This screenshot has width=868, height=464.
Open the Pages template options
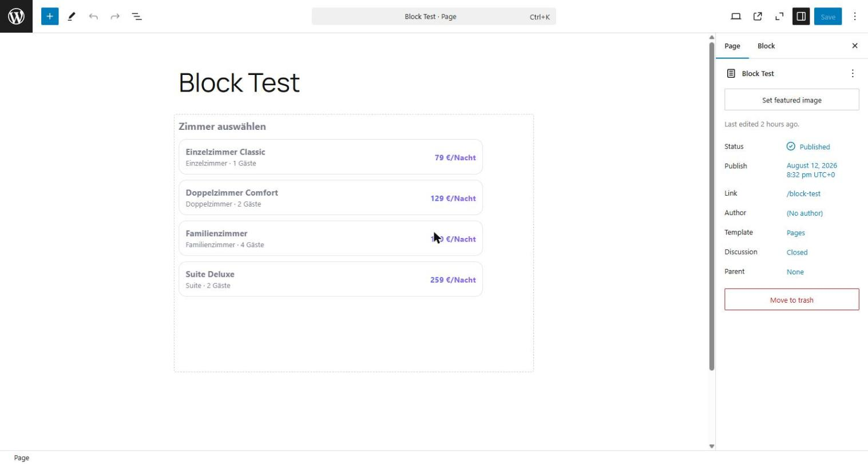795,233
